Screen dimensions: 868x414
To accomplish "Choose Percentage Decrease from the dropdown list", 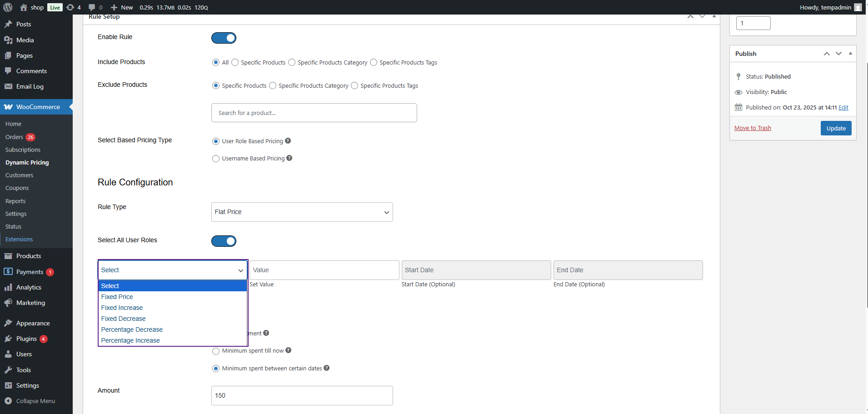I will 132,329.
